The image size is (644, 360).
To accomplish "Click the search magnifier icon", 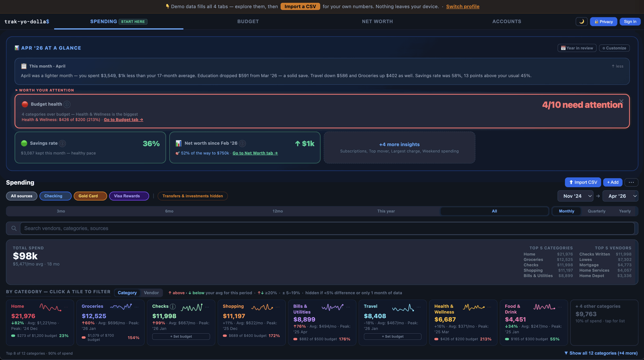I will [x=14, y=228].
